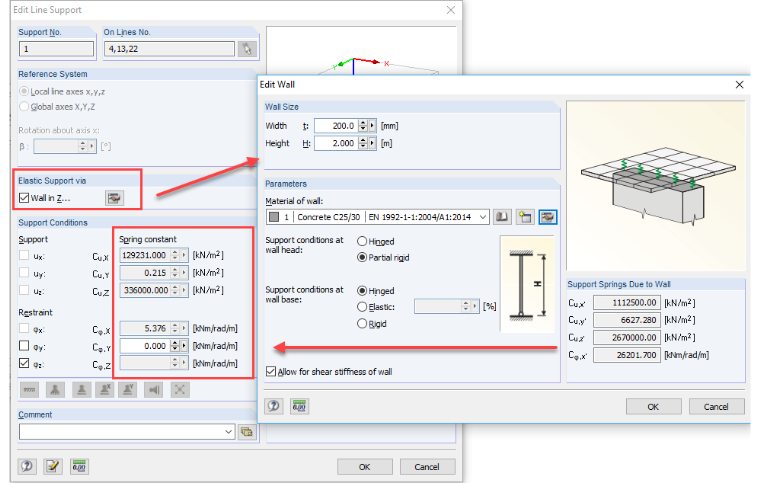The image size is (760, 483).
Task: Click the pick lines icon beside On Lines No.
Action: (247, 49)
